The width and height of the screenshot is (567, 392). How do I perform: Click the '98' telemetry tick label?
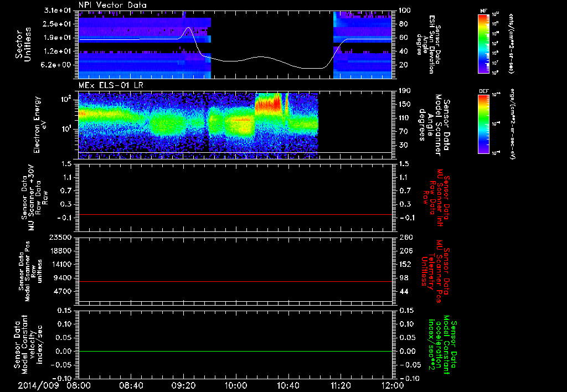[x=404, y=278]
